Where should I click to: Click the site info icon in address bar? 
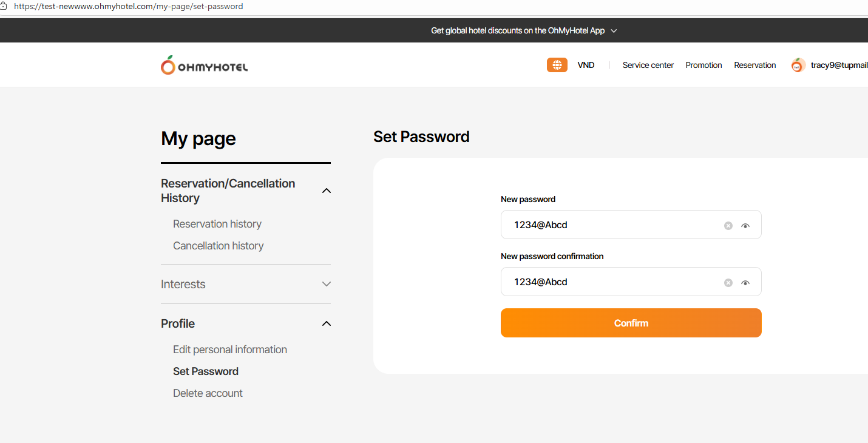tap(4, 6)
